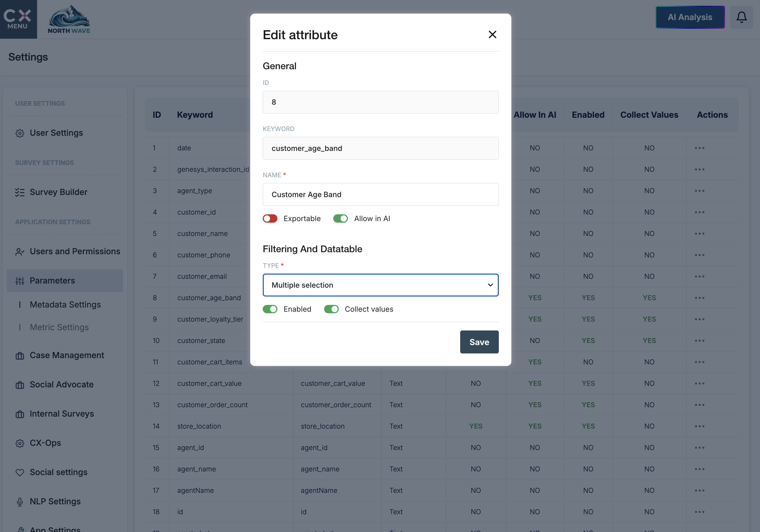Click the customer_name keyword cell
Image resolution: width=760 pixels, height=532 pixels.
[202, 234]
